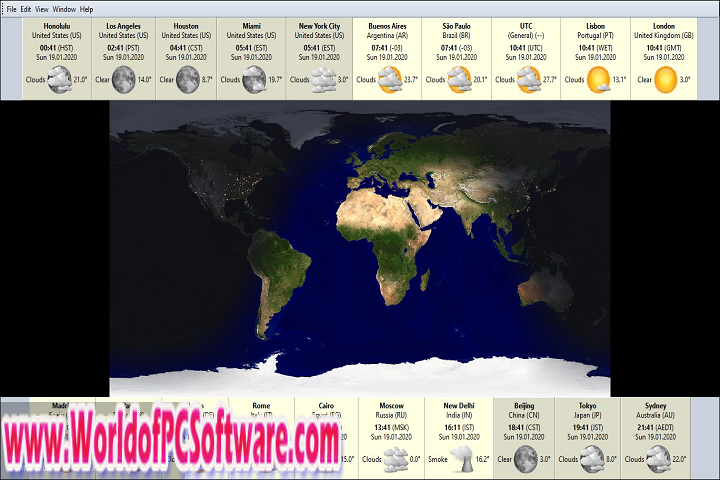Select the Lisbon city name

tap(596, 26)
